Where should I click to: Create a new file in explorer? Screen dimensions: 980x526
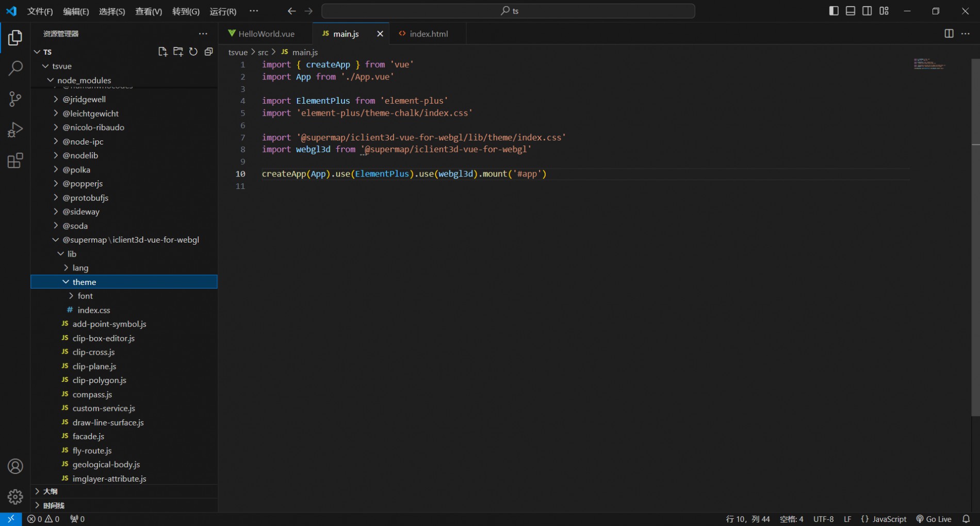point(162,52)
